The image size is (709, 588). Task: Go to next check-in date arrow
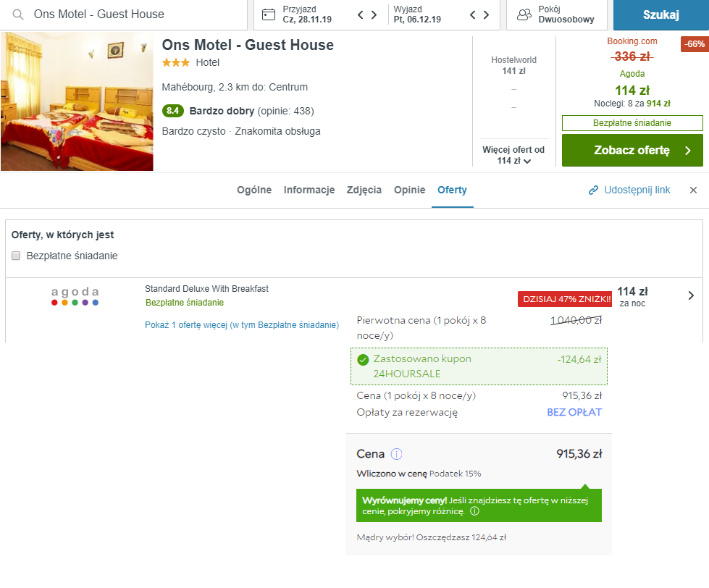click(374, 14)
